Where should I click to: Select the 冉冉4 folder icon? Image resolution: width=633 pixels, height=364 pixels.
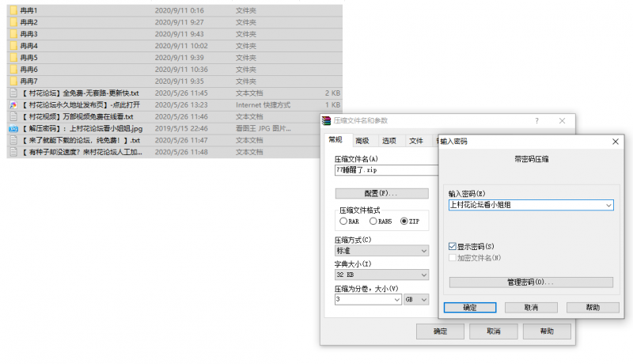(x=13, y=46)
